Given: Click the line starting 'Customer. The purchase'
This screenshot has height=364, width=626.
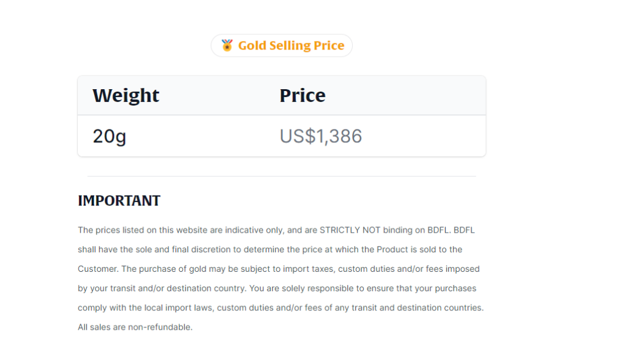Looking at the screenshot, I should click(279, 269).
